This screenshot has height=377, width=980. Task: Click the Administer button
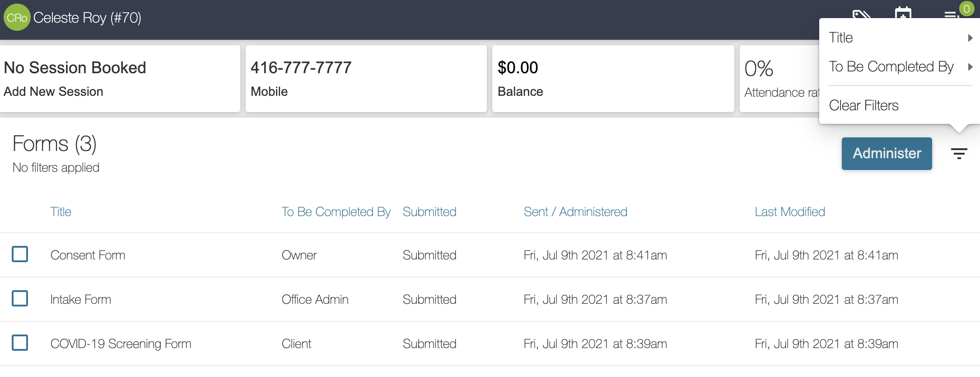887,154
